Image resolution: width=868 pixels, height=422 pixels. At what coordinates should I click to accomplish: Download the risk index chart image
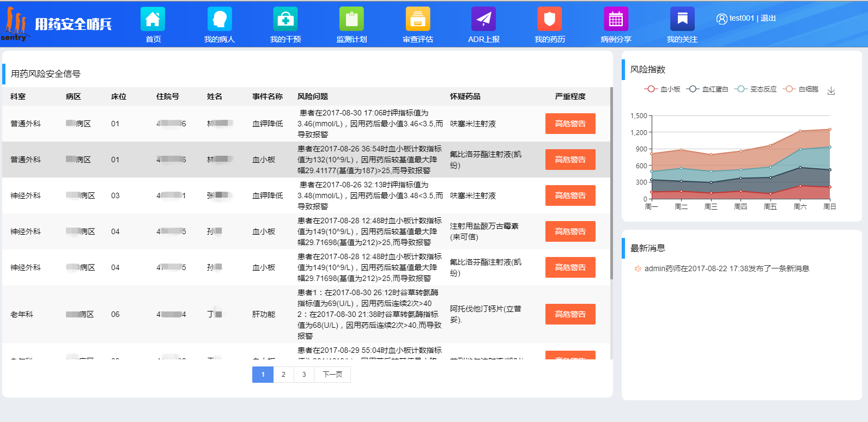tap(831, 90)
